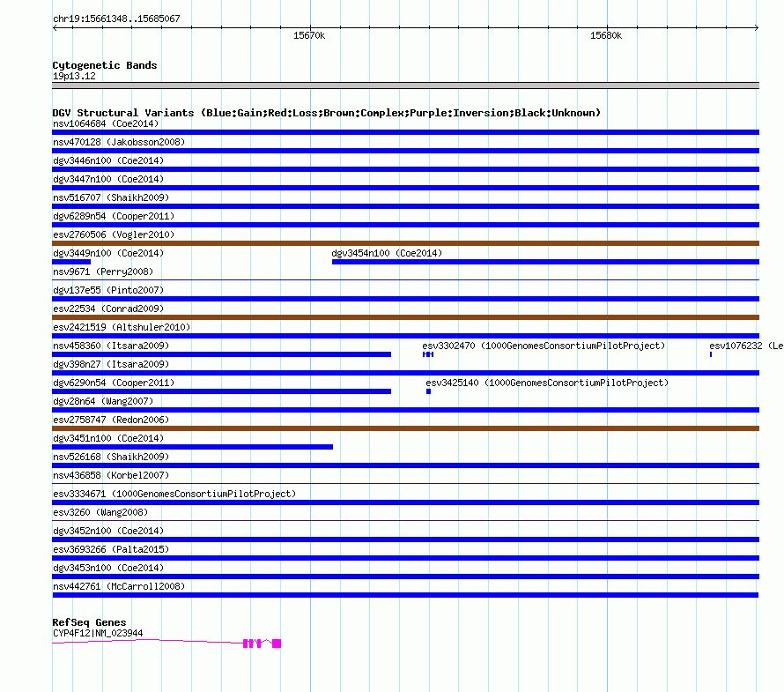Select the nsv516707 (Shaikh2009) variant label
The image size is (784, 692).
point(111,197)
